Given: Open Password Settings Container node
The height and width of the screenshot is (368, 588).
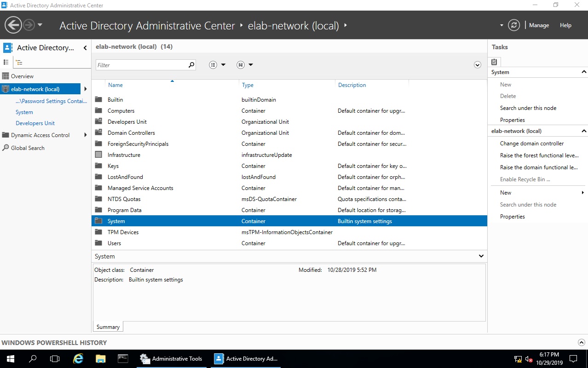Looking at the screenshot, I should [51, 101].
